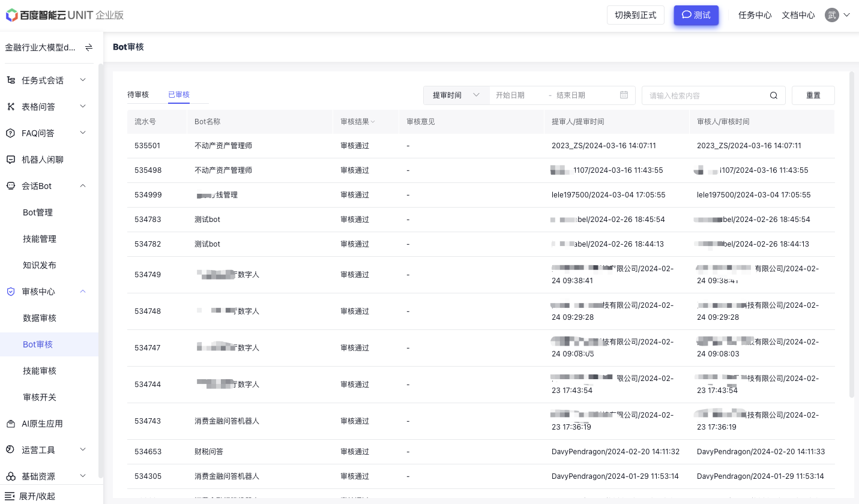Screen dimensions: 859x504
Task: Click the 任务式会话 sidebar icon
Action: (x=11, y=80)
